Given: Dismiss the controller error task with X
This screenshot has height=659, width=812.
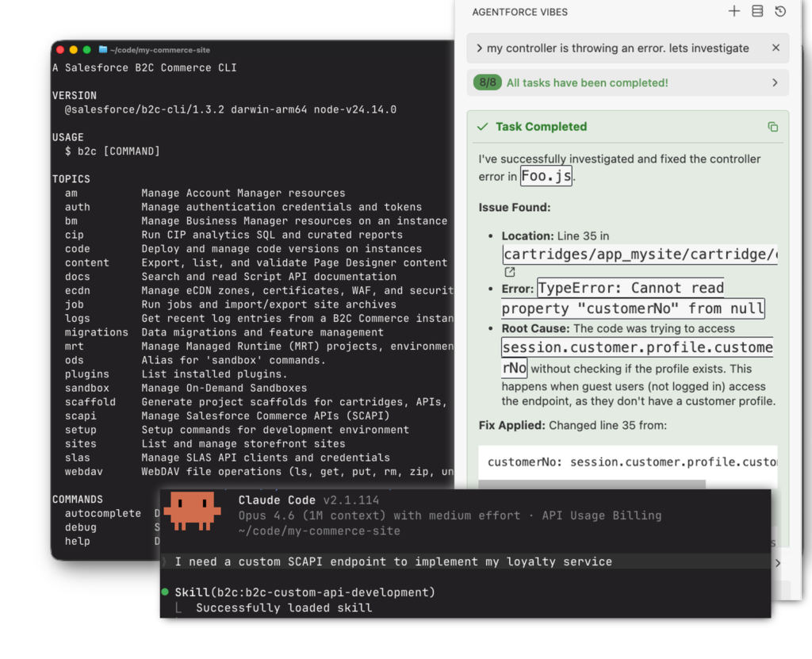Looking at the screenshot, I should [x=776, y=48].
